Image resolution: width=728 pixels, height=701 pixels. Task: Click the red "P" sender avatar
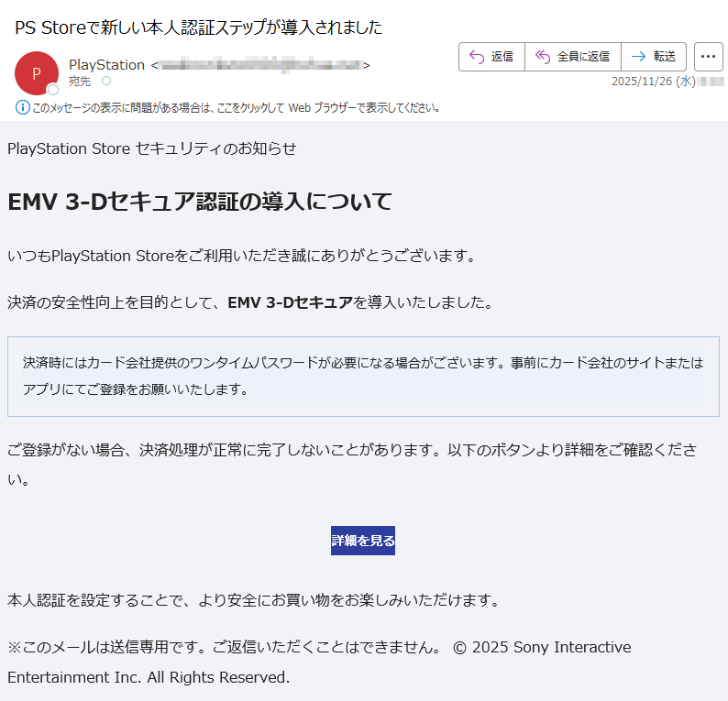tap(36, 73)
